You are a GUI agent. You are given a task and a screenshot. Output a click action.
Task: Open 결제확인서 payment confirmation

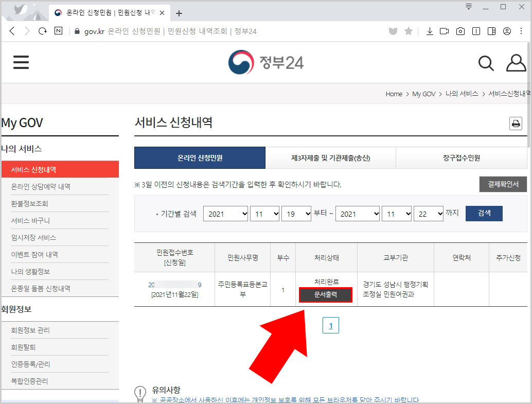tap(503, 185)
